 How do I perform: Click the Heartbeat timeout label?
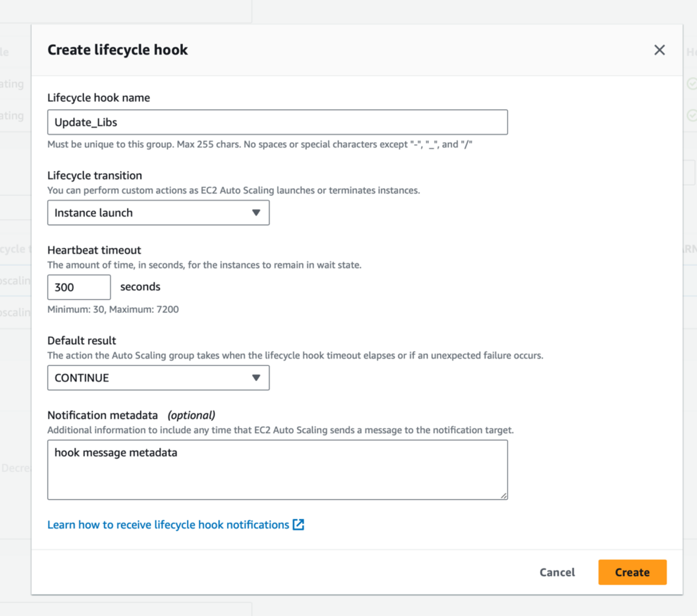coord(94,250)
